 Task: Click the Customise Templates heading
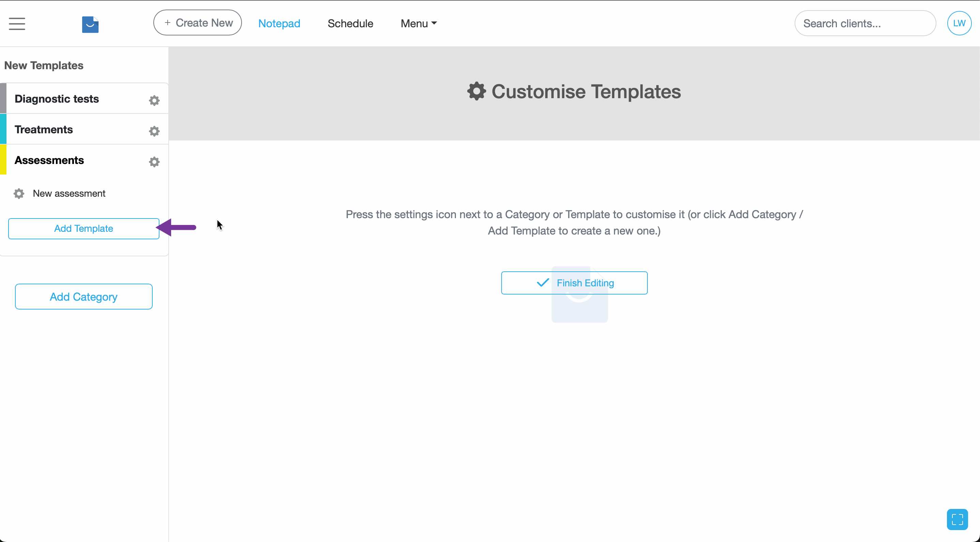574,91
